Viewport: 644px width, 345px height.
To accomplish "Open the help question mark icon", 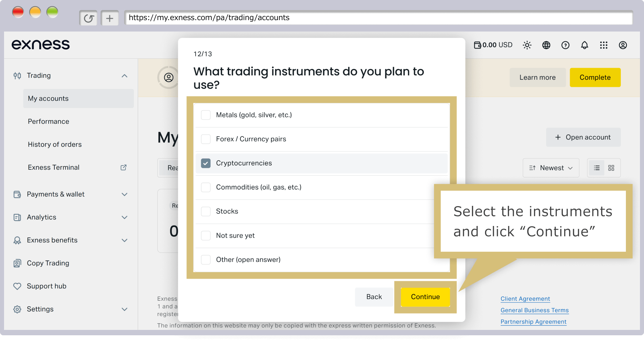I will [565, 45].
